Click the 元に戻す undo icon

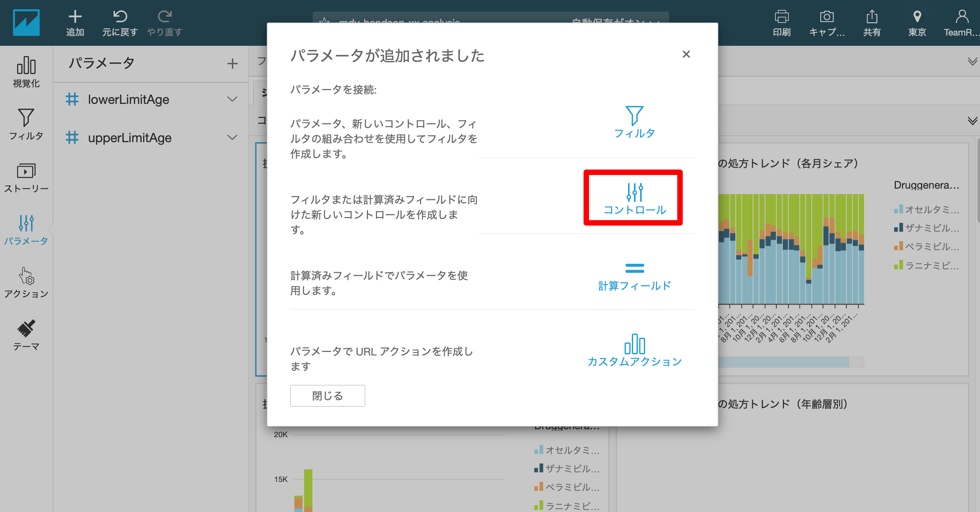tap(120, 17)
